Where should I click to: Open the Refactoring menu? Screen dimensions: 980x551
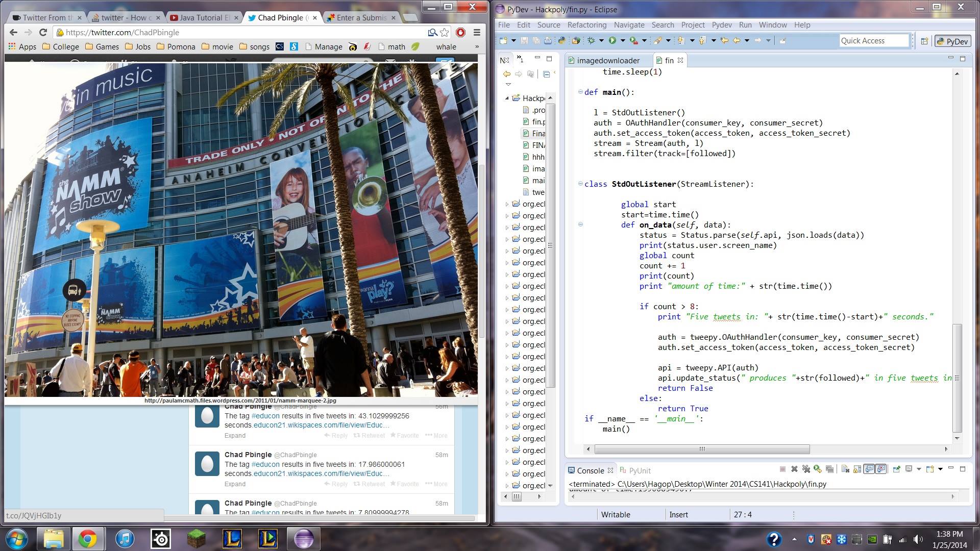coord(586,24)
